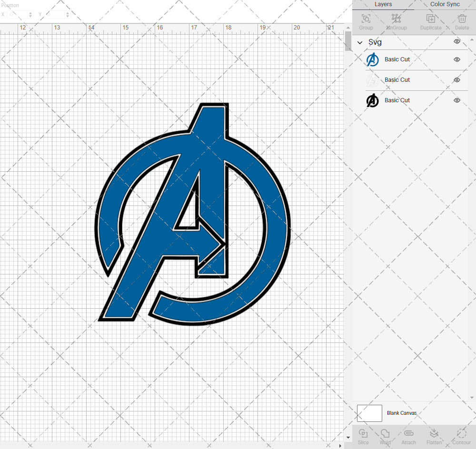This screenshot has width=476, height=449.
Task: Select the blue logo layer thumbnail
Action: pyautogui.click(x=373, y=59)
